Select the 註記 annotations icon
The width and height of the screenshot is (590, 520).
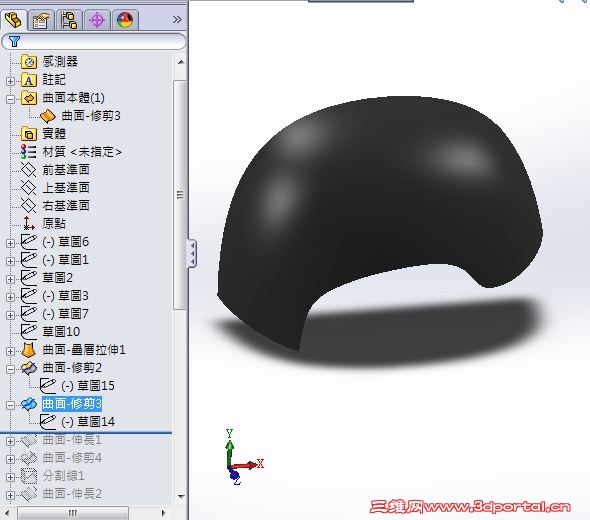(x=29, y=80)
